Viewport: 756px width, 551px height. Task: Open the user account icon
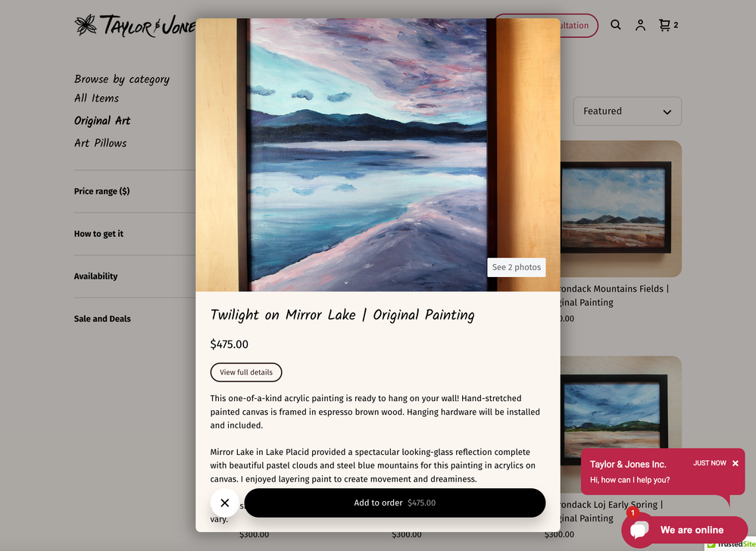(640, 25)
